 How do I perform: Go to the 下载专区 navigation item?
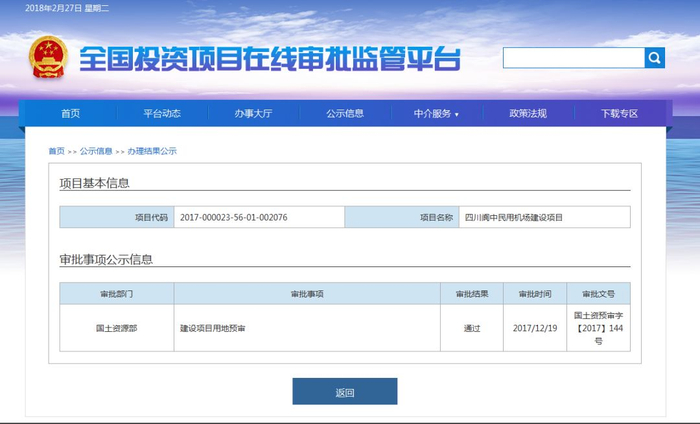619,114
